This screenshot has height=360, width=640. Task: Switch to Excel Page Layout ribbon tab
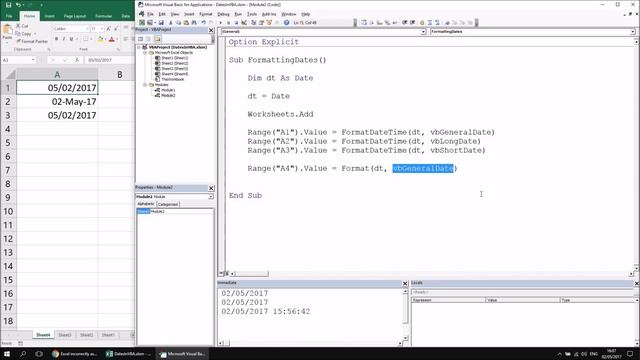tap(75, 16)
